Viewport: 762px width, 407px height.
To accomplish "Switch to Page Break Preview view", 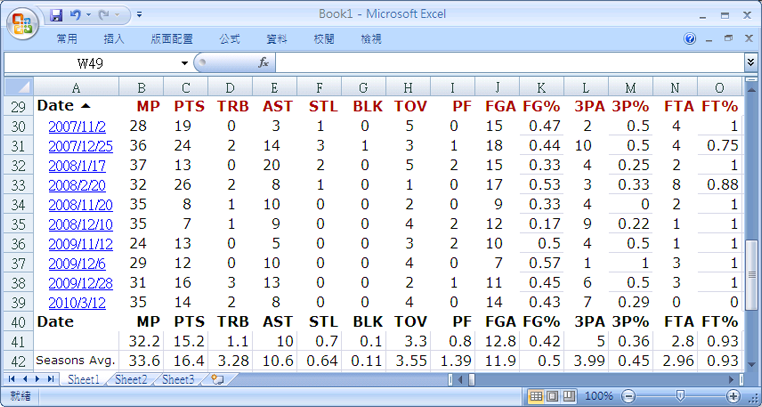I will pos(570,396).
